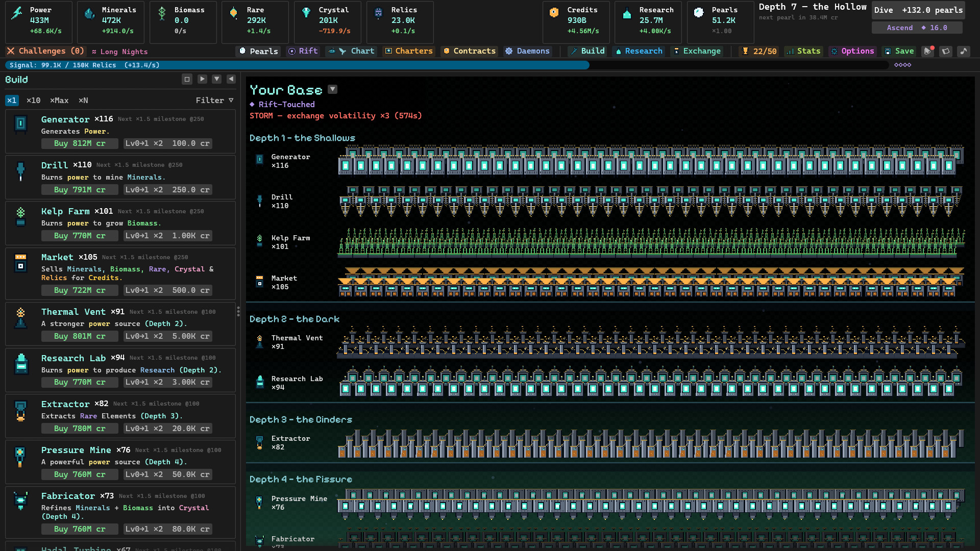Expand the Your Base dropdown arrow

[x=333, y=89]
